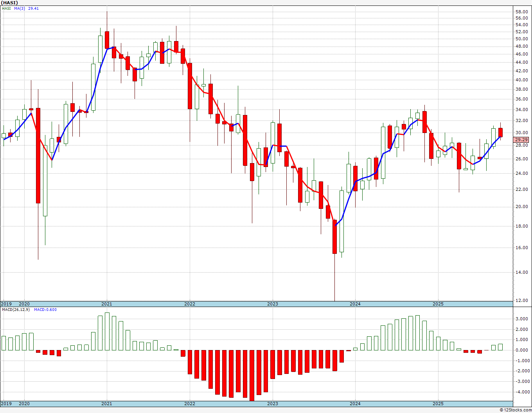Select 2024 on the bottom MACD time axis

(355, 404)
